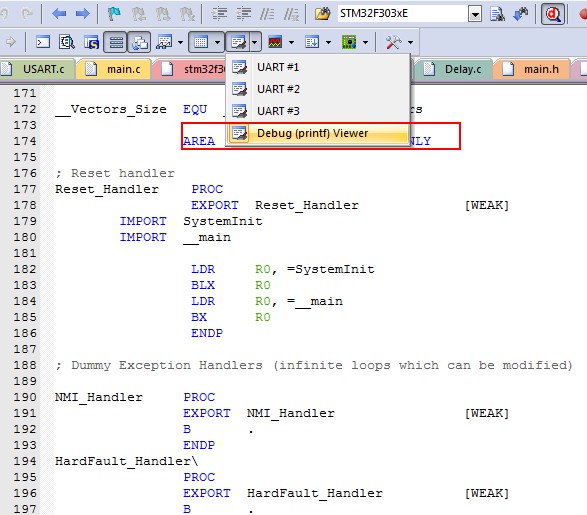Comment out the selected lines
Screen dimensions: 587x515
267,14
